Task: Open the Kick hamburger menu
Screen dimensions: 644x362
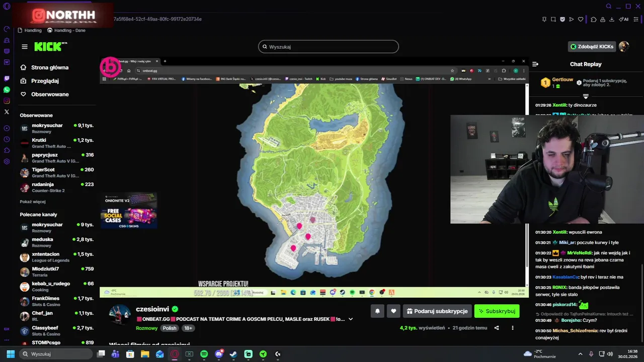Action: tap(24, 47)
